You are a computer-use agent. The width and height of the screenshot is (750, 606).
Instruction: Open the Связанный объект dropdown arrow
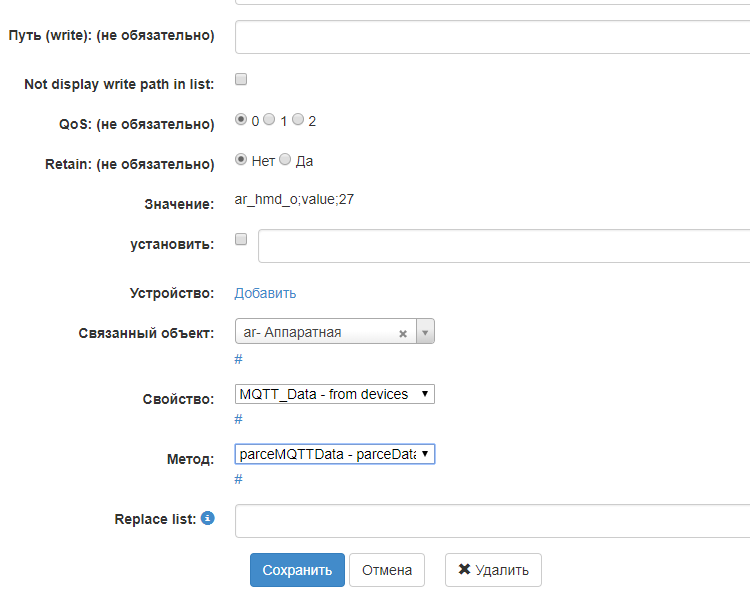pos(425,331)
